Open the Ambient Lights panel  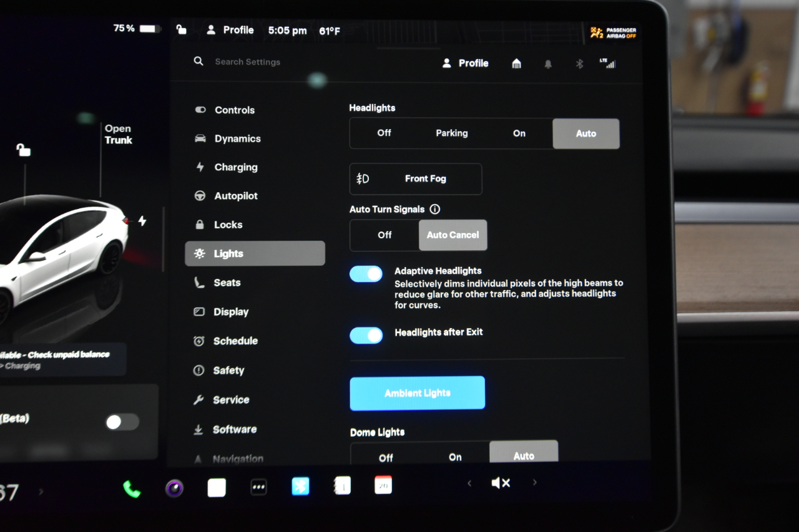click(x=417, y=393)
